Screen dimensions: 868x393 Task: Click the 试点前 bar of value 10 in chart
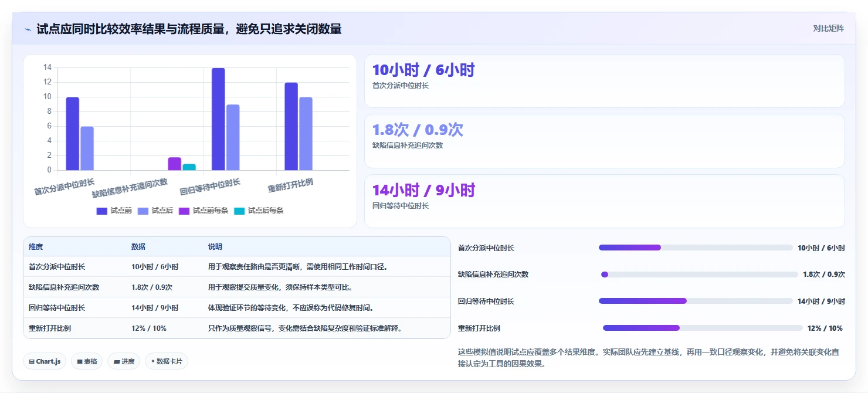73,134
